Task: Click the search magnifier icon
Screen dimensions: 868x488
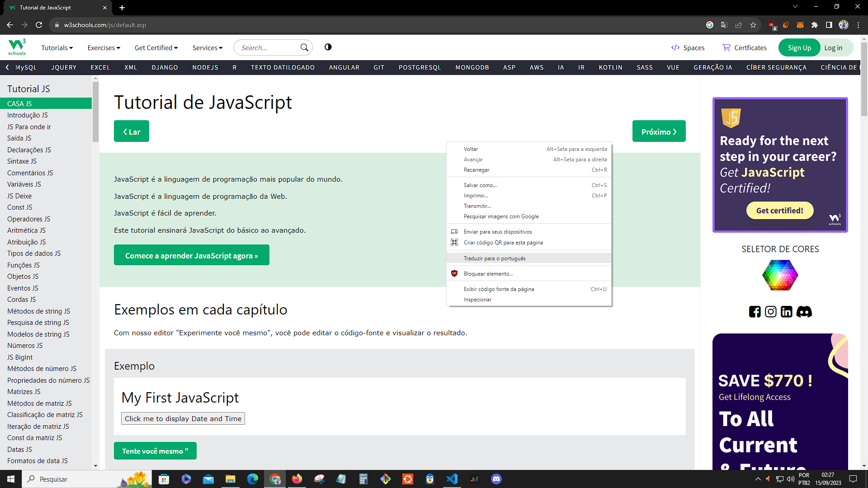Action: coord(304,47)
